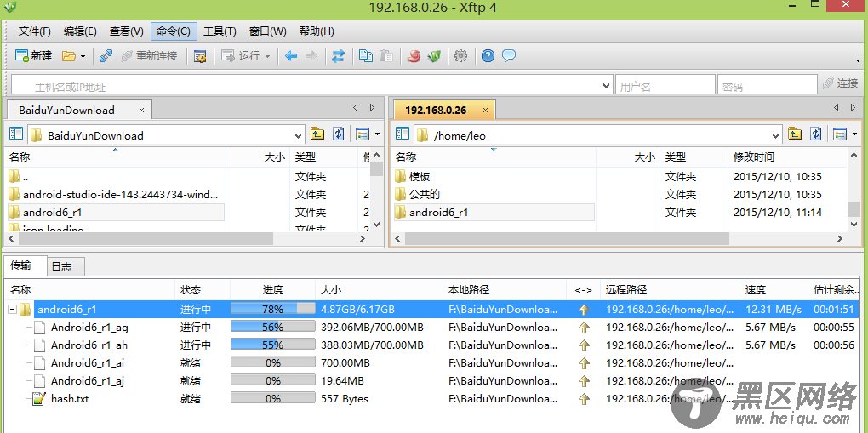Click the blue back arrow icon
Viewport: 868px width, 433px height.
point(291,56)
